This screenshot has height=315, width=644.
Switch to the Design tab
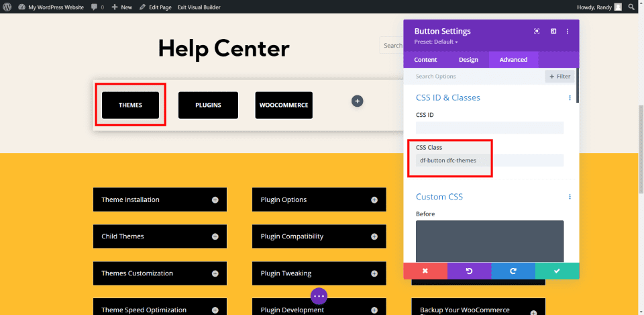pyautogui.click(x=468, y=60)
